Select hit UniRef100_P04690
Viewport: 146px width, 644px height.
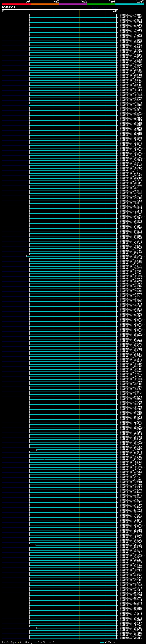click(x=131, y=15)
